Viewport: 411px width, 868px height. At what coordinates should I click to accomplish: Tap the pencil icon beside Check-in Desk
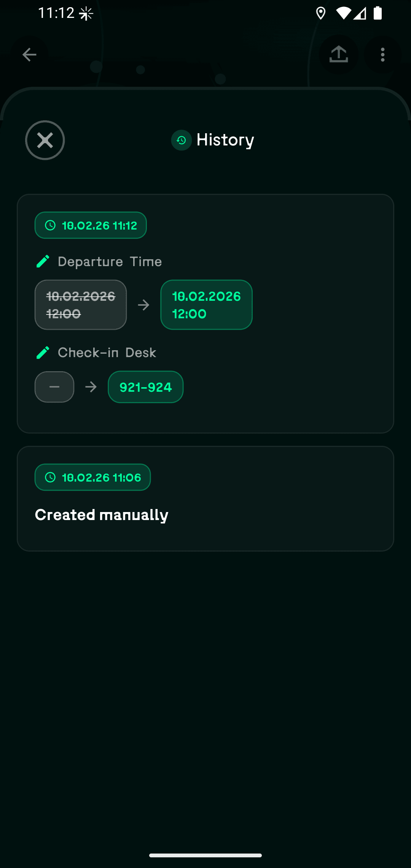pos(43,353)
